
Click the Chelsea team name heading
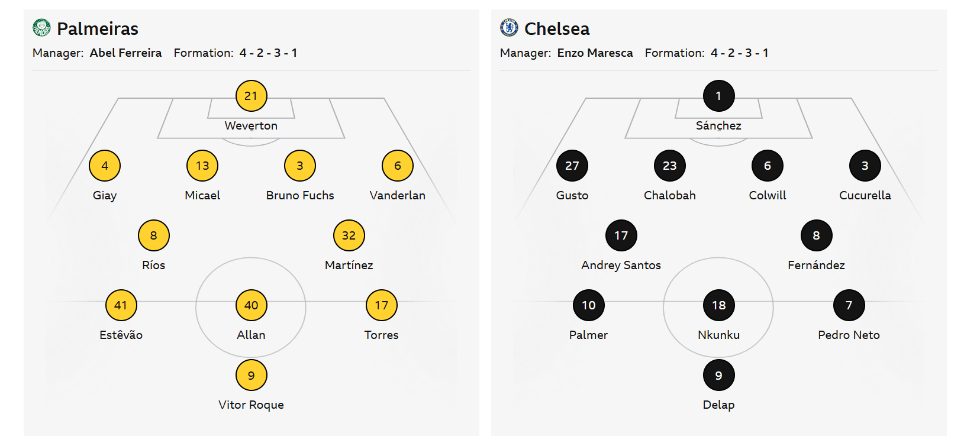coord(557,28)
